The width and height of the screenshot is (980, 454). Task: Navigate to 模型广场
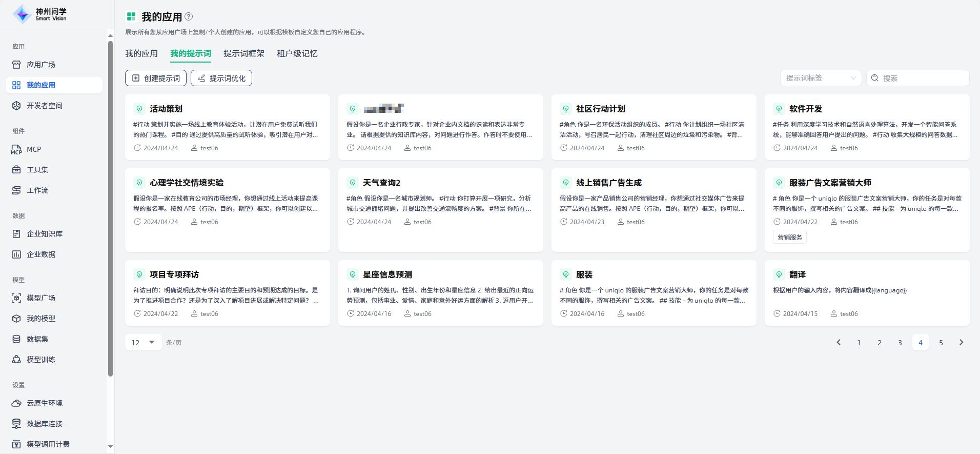tap(41, 298)
